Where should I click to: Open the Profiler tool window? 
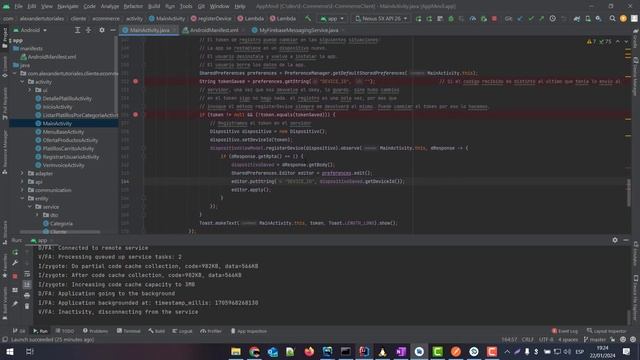click(x=211, y=331)
